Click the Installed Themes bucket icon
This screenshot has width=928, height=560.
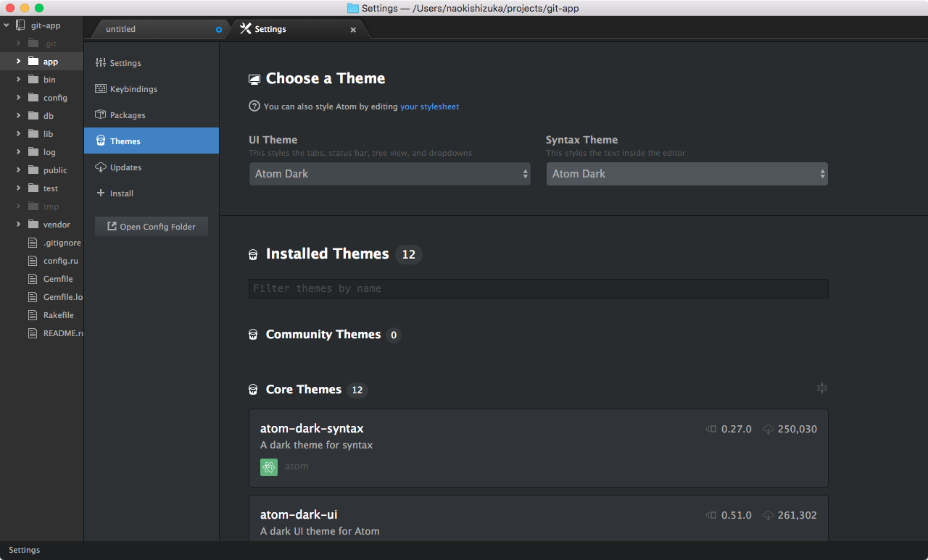point(253,254)
